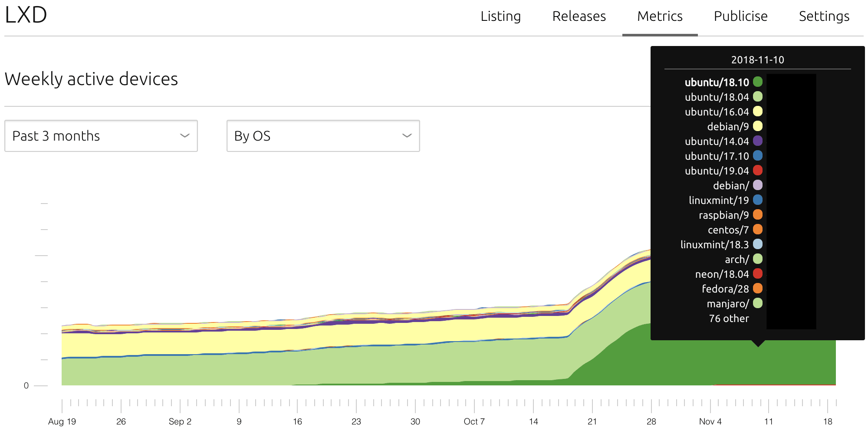Viewport: 868px width, 434px height.
Task: Open the Settings tab
Action: pyautogui.click(x=824, y=16)
